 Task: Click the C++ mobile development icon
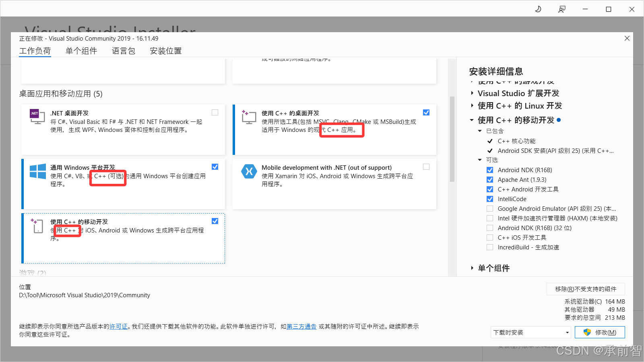37,226
